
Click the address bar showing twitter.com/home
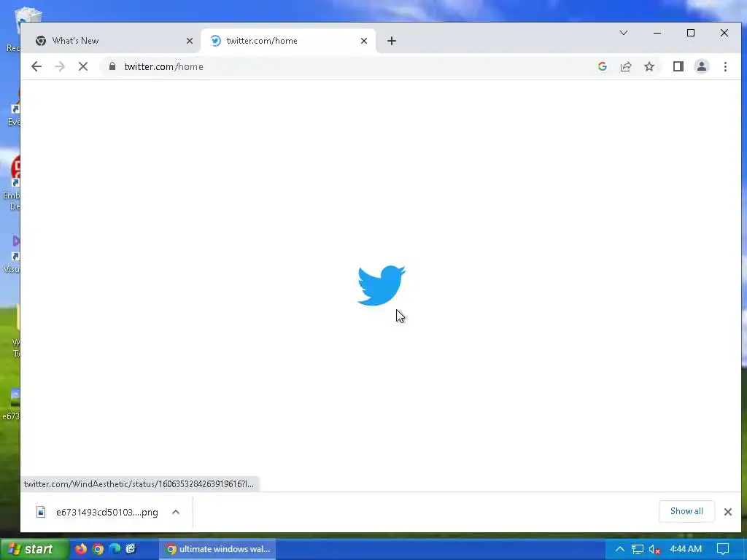coord(352,66)
